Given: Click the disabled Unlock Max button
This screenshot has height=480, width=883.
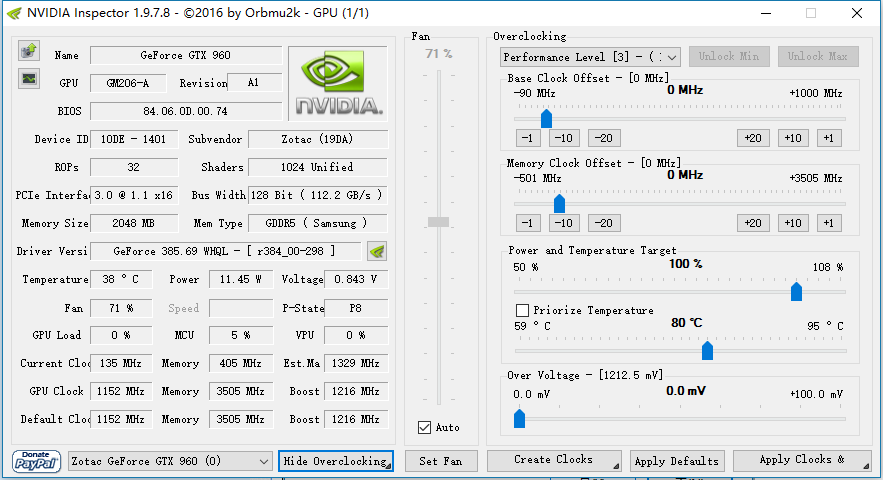Looking at the screenshot, I should 818,56.
